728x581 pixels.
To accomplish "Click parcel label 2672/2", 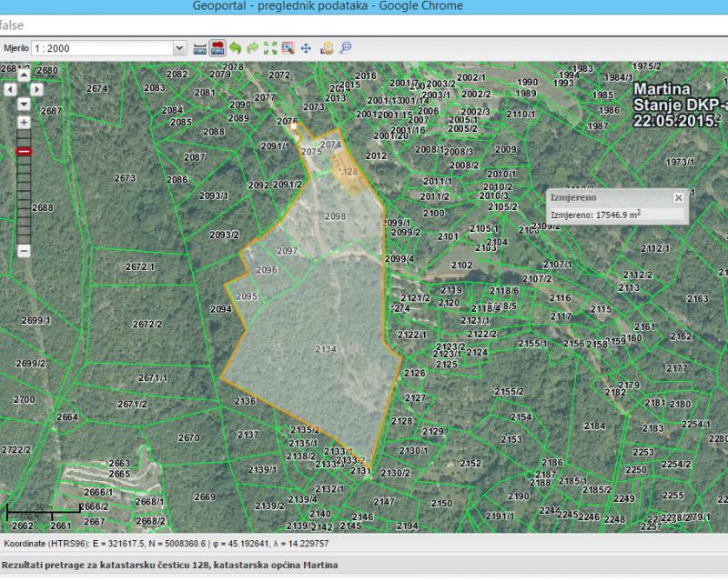I will [147, 324].
